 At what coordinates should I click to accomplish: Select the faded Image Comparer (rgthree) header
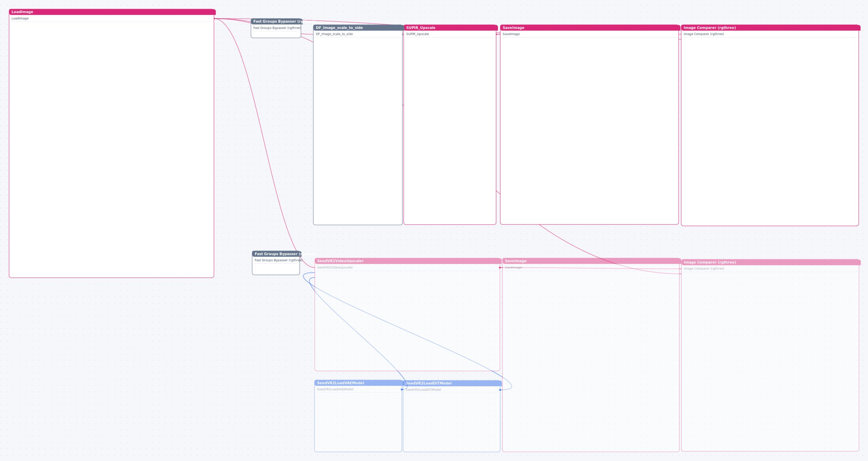(771, 262)
